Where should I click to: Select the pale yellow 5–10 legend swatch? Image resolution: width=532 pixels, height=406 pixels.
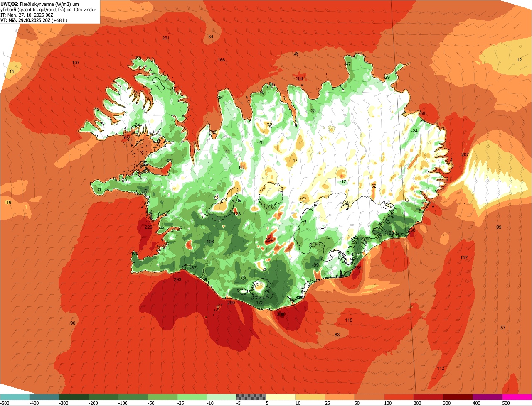[x=281, y=397]
